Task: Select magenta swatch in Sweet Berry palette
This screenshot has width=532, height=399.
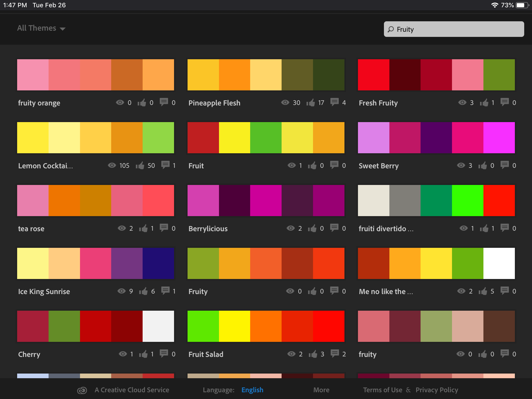Action: 499,138
